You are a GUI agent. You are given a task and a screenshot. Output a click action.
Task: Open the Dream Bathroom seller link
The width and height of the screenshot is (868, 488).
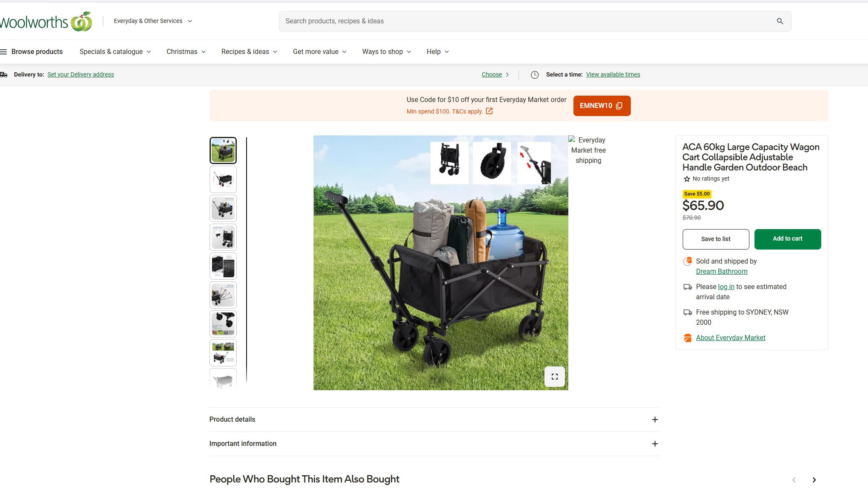pyautogui.click(x=721, y=272)
